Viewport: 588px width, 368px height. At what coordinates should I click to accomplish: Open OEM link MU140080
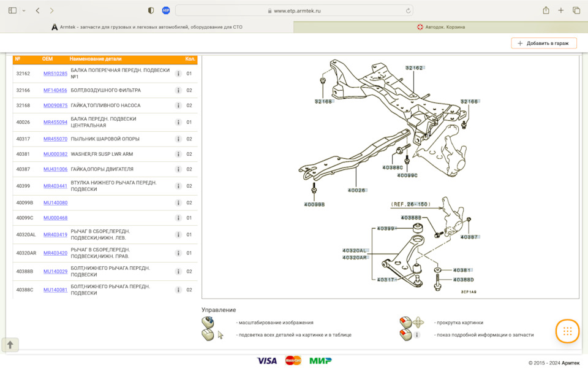[x=55, y=203]
